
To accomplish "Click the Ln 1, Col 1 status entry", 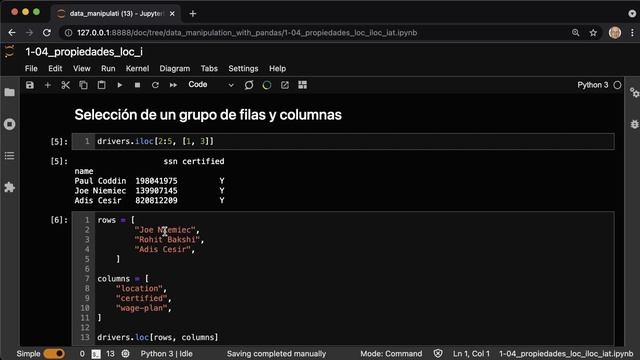I will pos(471,353).
